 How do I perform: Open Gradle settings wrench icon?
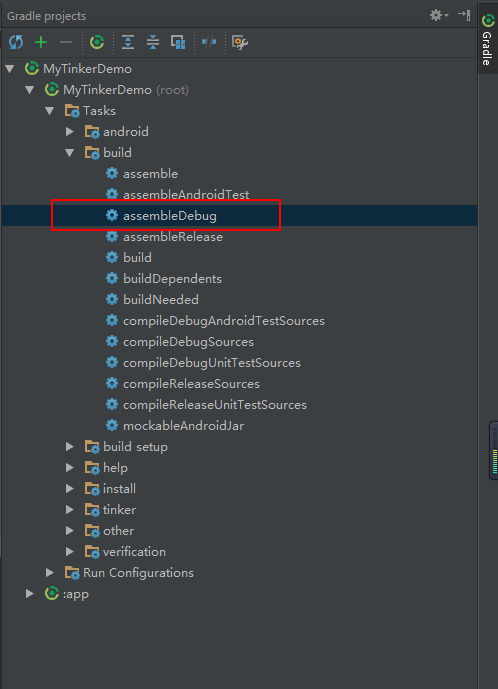[x=240, y=42]
